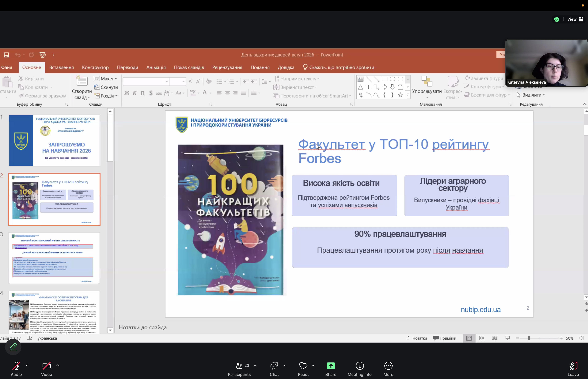Click Start slideshow from beginning icon
The width and height of the screenshot is (588, 379).
[x=43, y=55]
